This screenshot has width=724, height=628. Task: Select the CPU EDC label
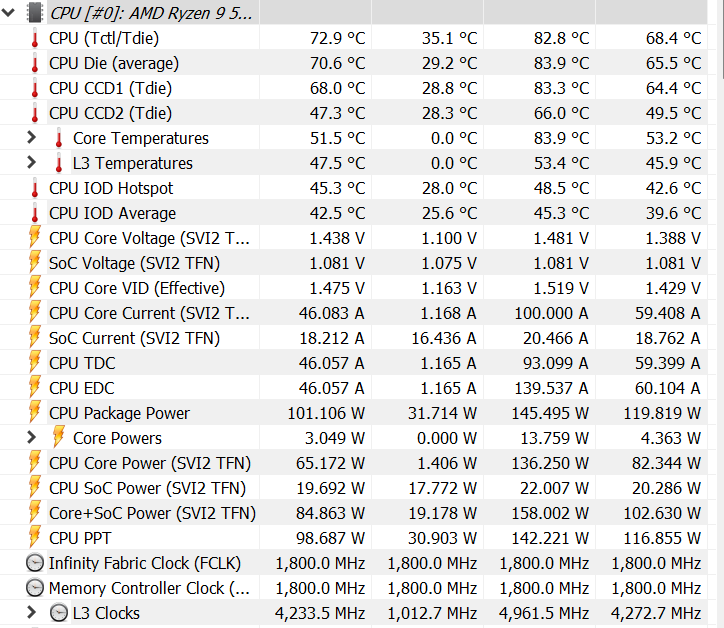pos(82,388)
